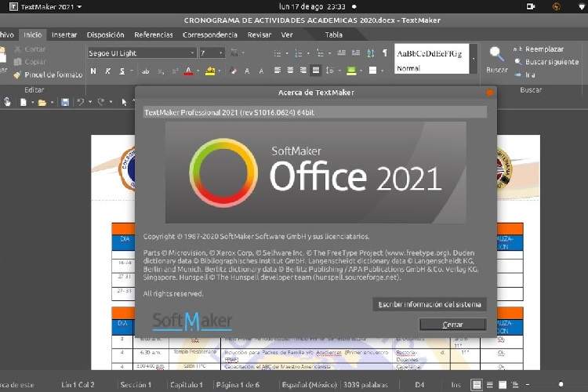588x392 pixels.
Task: Click the borders icon in ribbon
Action: pyautogui.click(x=372, y=70)
